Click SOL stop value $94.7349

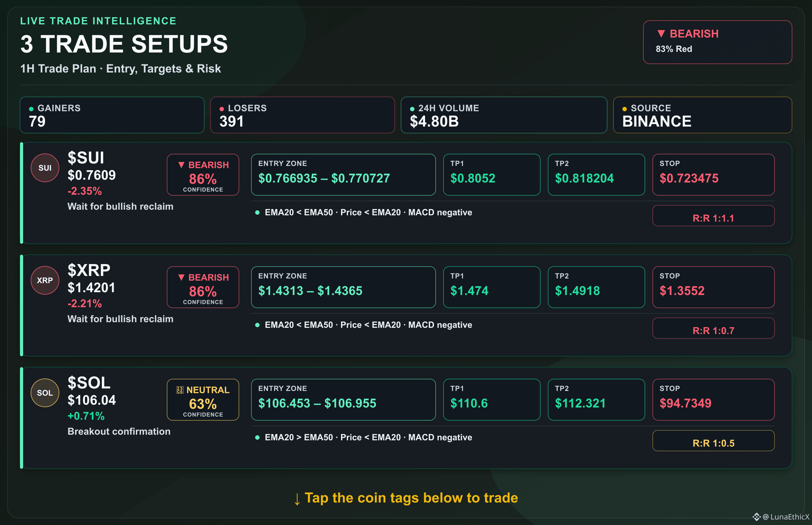(x=685, y=403)
